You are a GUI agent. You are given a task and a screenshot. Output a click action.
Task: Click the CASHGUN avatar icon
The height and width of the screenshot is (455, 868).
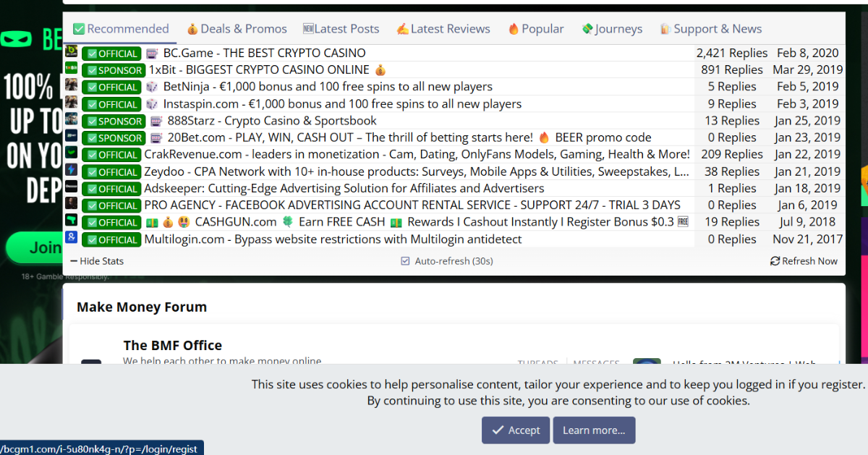click(x=71, y=221)
